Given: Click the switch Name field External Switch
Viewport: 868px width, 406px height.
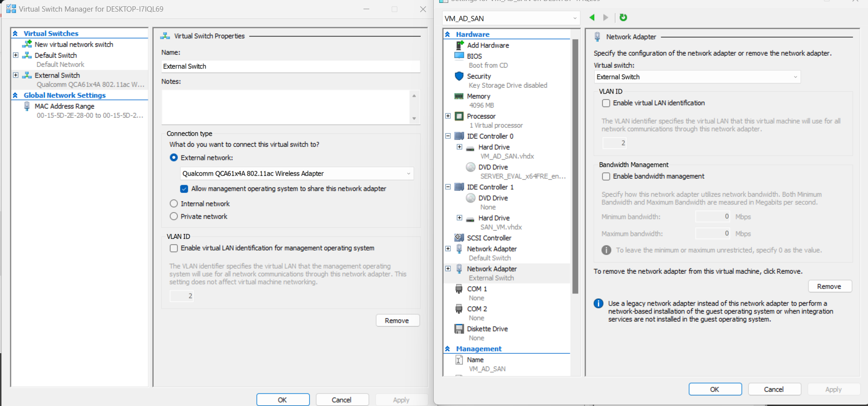Looking at the screenshot, I should (291, 66).
